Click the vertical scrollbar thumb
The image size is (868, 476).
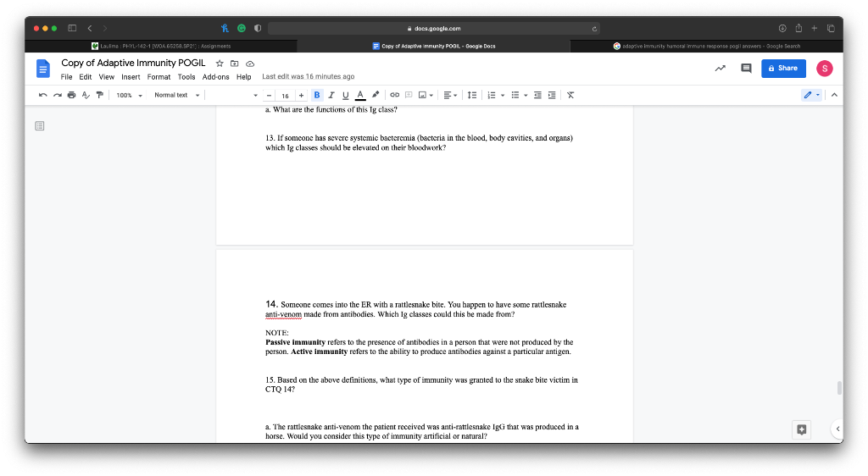pyautogui.click(x=839, y=388)
